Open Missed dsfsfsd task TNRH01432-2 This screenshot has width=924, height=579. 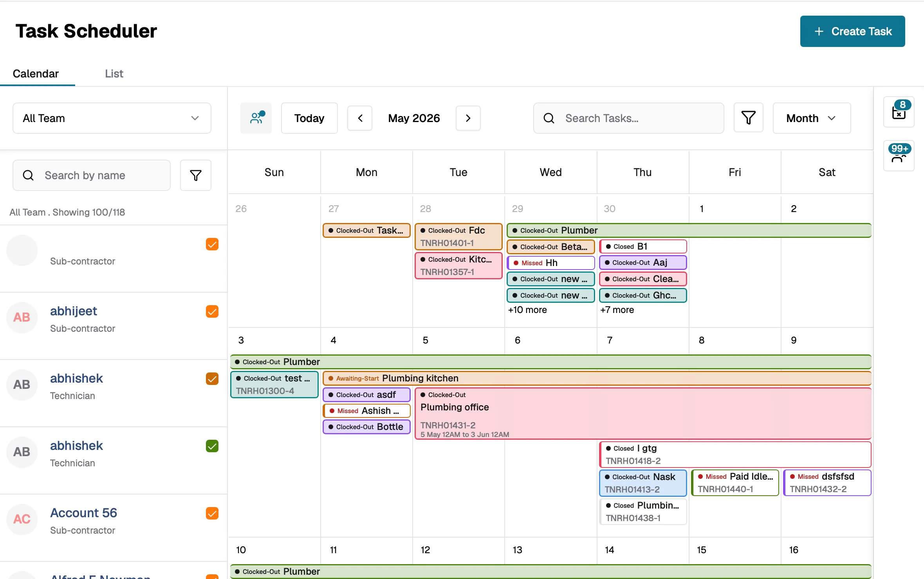[x=827, y=483]
